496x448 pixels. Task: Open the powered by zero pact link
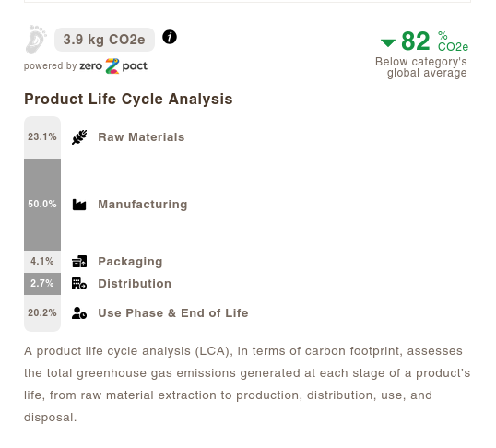coord(86,65)
